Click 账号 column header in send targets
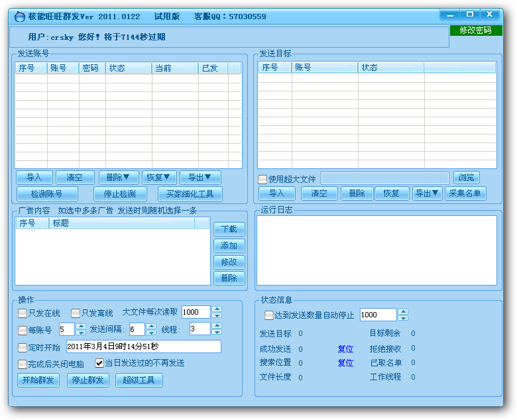This screenshot has height=420, width=517. (x=325, y=68)
